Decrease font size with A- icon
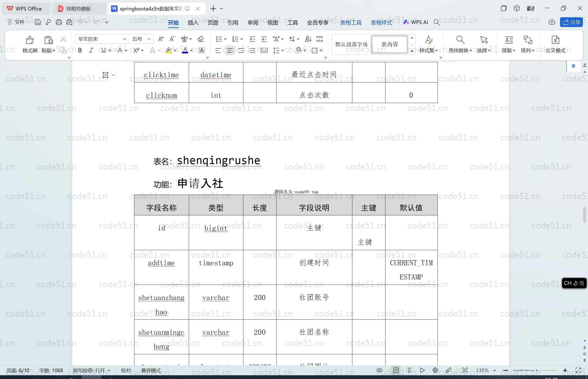 (x=172, y=39)
